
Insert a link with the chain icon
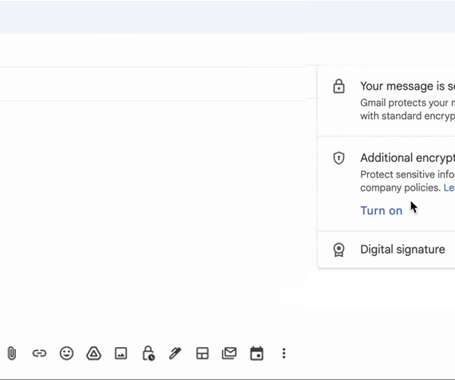[39, 353]
